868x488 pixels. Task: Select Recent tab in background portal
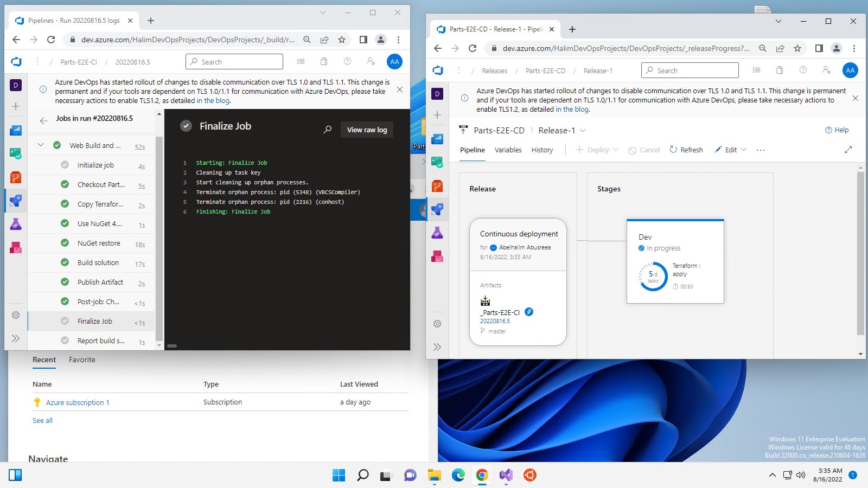pos(44,359)
